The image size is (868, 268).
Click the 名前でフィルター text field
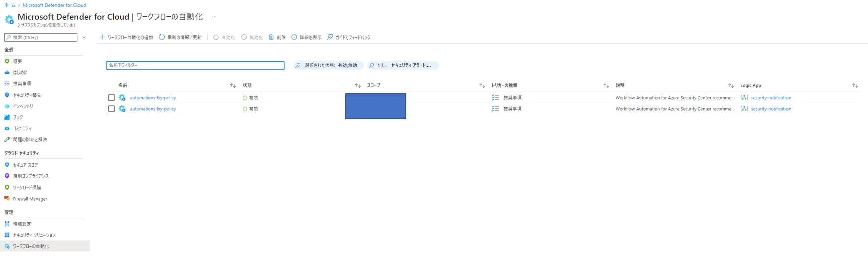195,65
